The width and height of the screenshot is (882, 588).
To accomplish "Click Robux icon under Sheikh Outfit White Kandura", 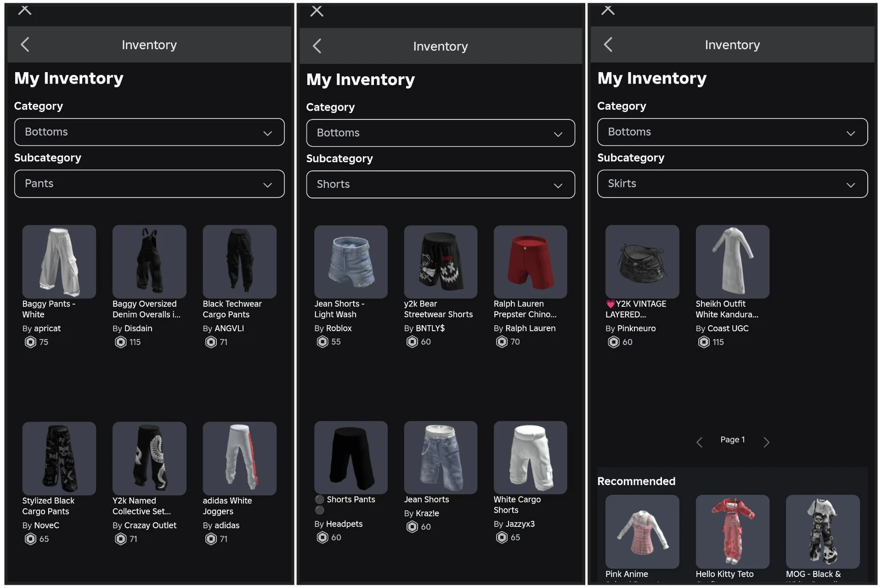I will pos(704,342).
